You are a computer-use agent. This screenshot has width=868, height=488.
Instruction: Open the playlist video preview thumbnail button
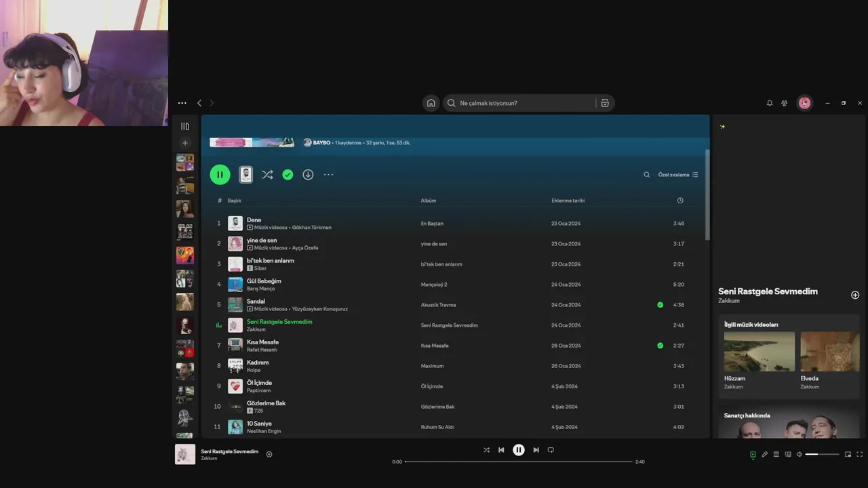point(246,175)
